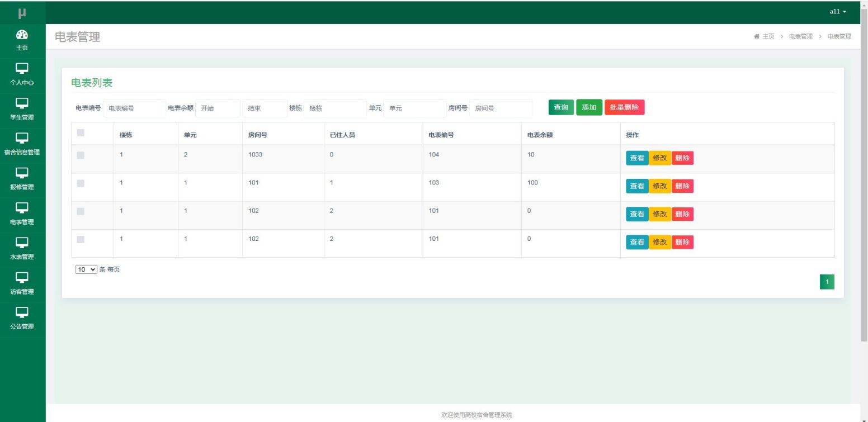The height and width of the screenshot is (422, 868).
Task: Open 宿舍信息管理 sidebar icon
Action: (22, 138)
